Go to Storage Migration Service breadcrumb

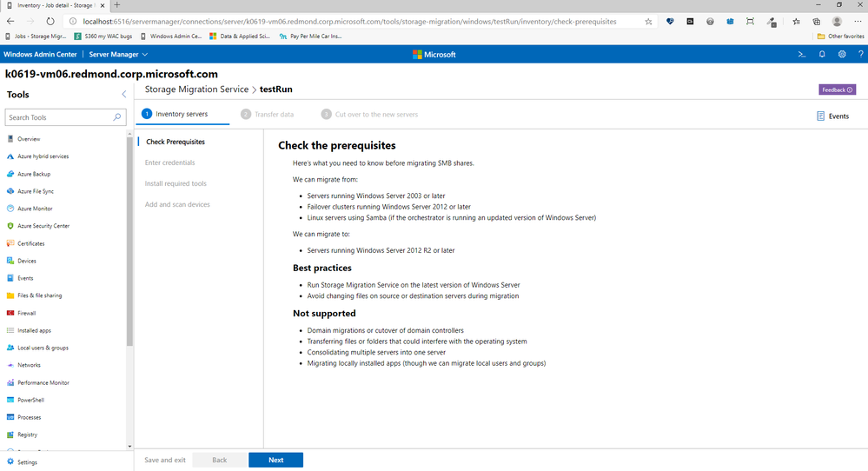click(x=196, y=90)
